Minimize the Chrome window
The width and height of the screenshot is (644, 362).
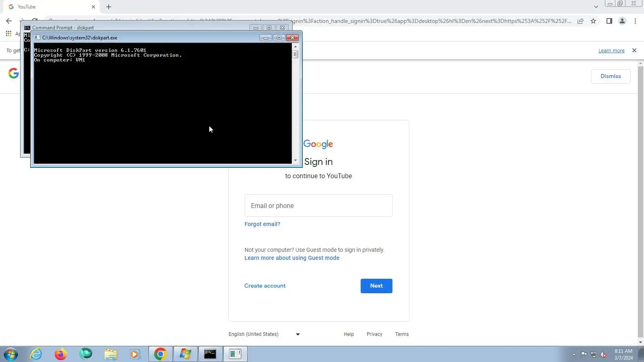coord(610,4)
